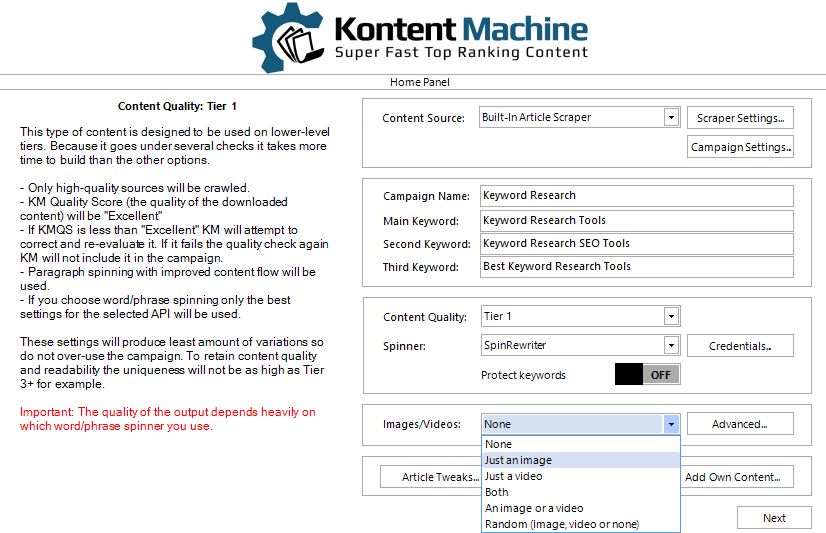The image size is (826, 533).
Task: Click the 'Content Quality: Tier 1' heading
Action: click(x=177, y=106)
